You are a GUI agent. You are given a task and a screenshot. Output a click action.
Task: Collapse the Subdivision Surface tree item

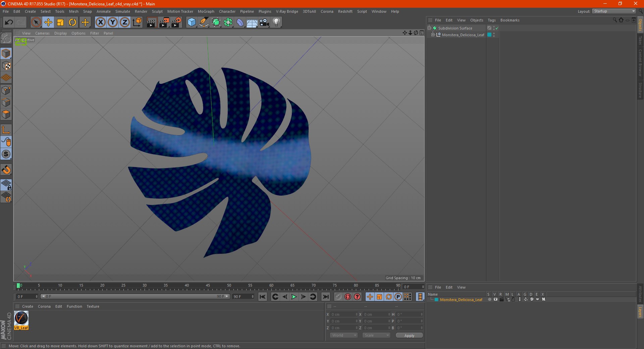click(x=429, y=28)
